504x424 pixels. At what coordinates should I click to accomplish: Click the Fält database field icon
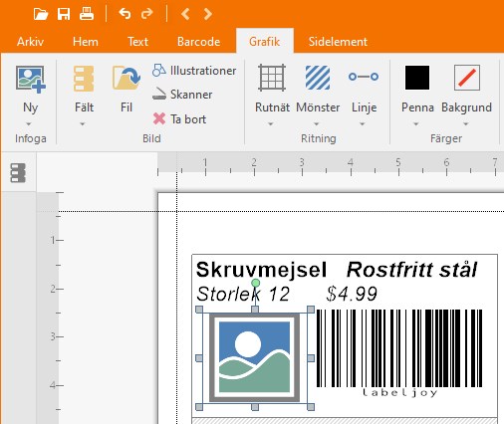[x=84, y=79]
